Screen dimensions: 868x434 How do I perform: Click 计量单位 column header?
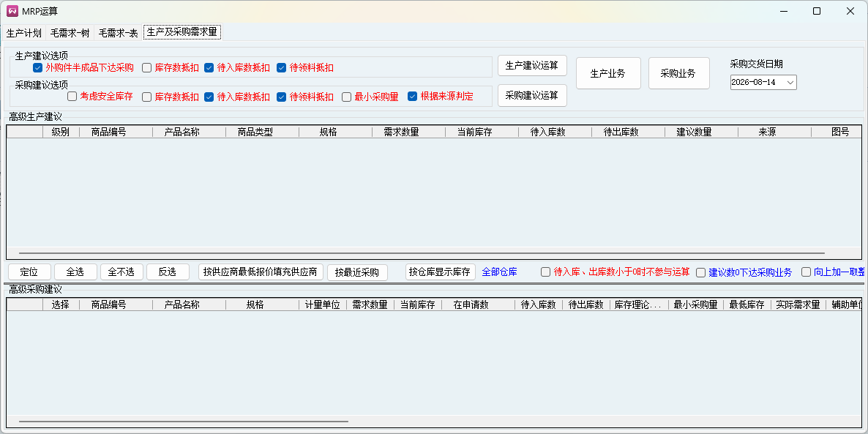[x=323, y=304]
